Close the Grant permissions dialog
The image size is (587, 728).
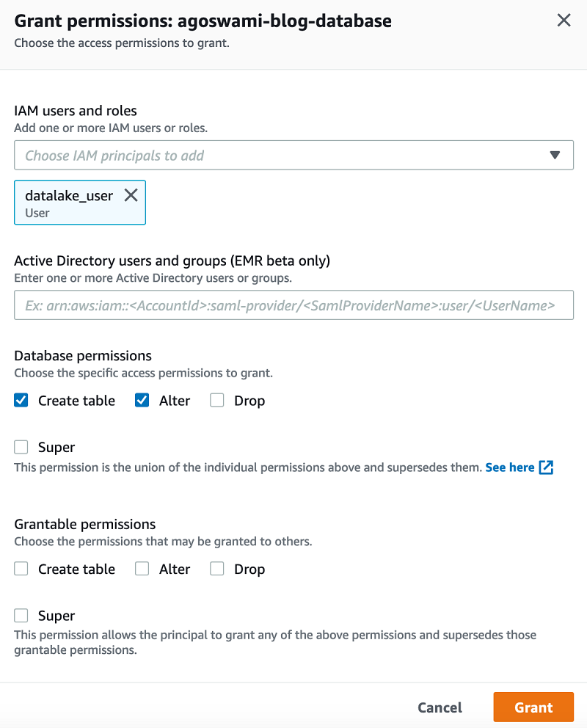point(564,21)
